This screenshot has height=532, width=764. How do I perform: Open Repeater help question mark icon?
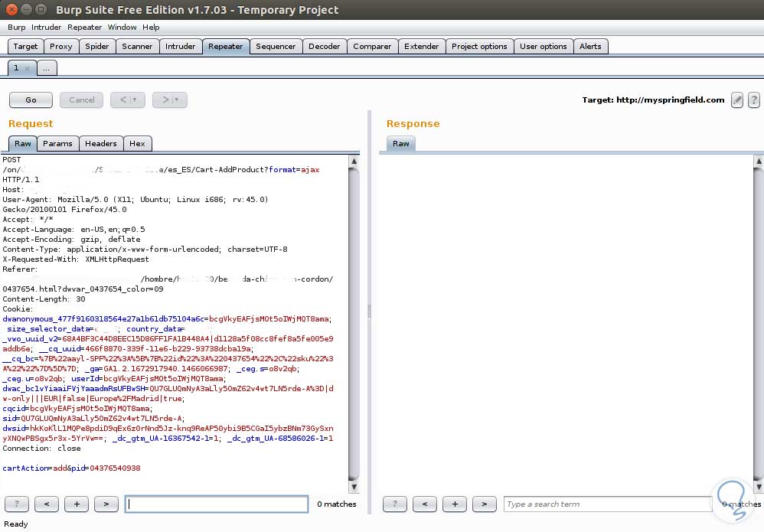(753, 100)
